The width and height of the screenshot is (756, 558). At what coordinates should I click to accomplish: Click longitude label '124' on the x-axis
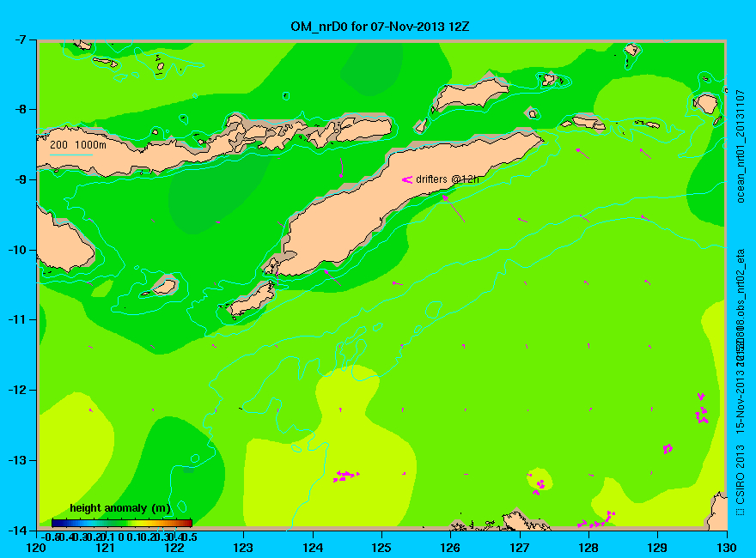click(x=313, y=548)
